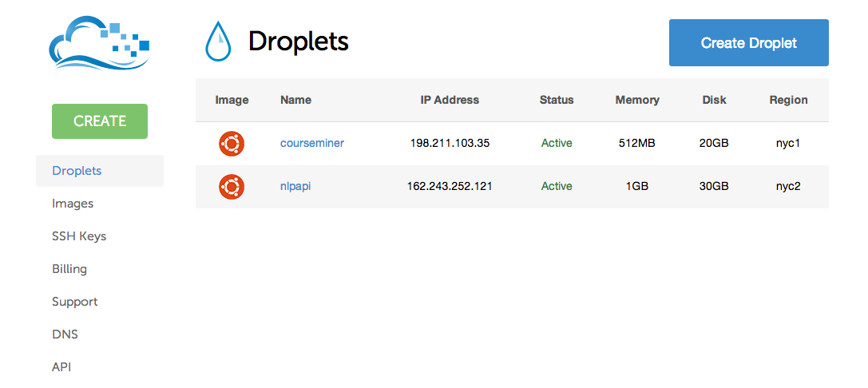This screenshot has width=868, height=388.
Task: Click the DigitalOcean cloud logo
Action: pyautogui.click(x=98, y=49)
